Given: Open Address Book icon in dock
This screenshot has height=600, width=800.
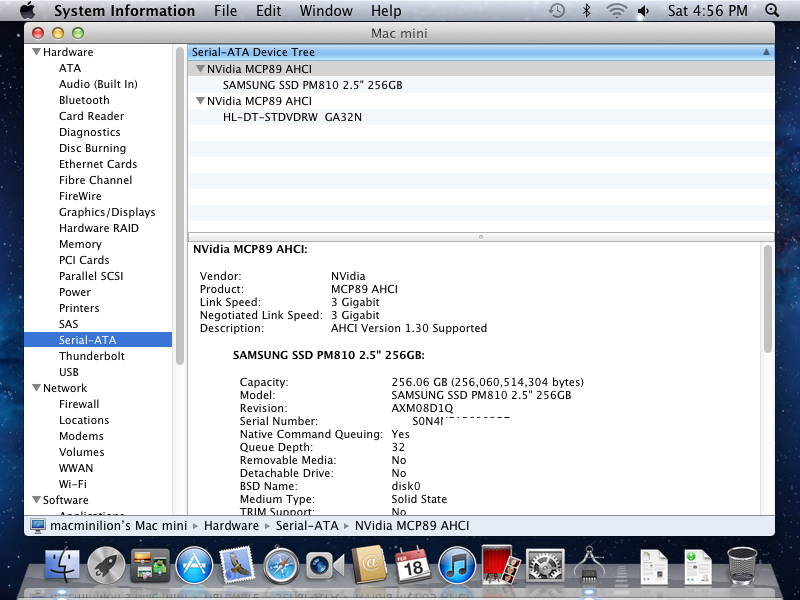Looking at the screenshot, I should [x=369, y=564].
